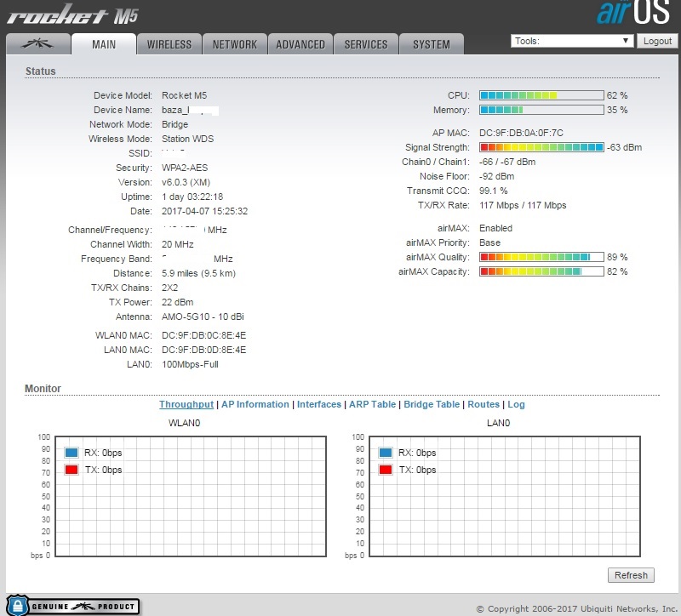Click the Memory usage bar
This screenshot has width=681, height=616.
(x=541, y=110)
